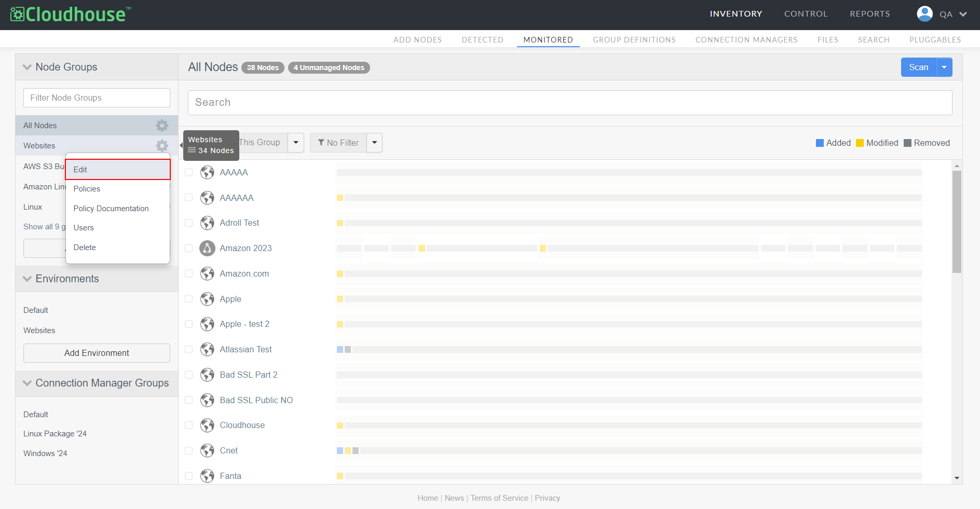Open the QA user avatar menu

click(924, 14)
